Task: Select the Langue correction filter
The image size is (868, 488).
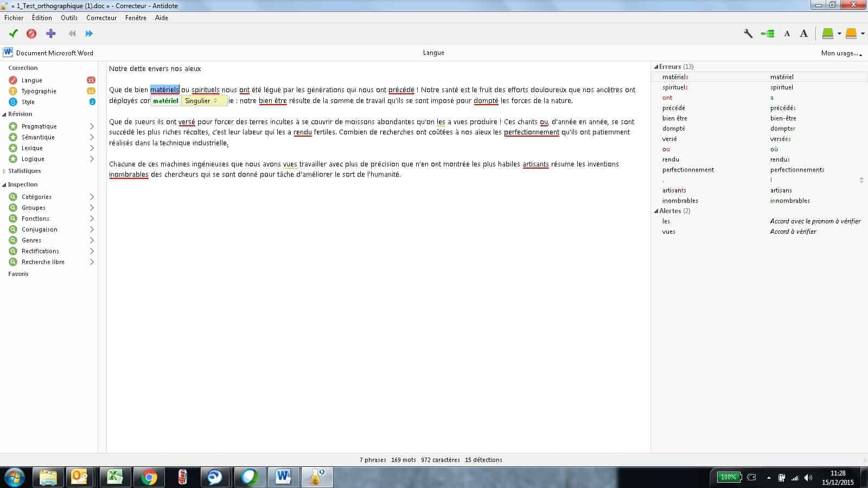Action: pyautogui.click(x=31, y=80)
